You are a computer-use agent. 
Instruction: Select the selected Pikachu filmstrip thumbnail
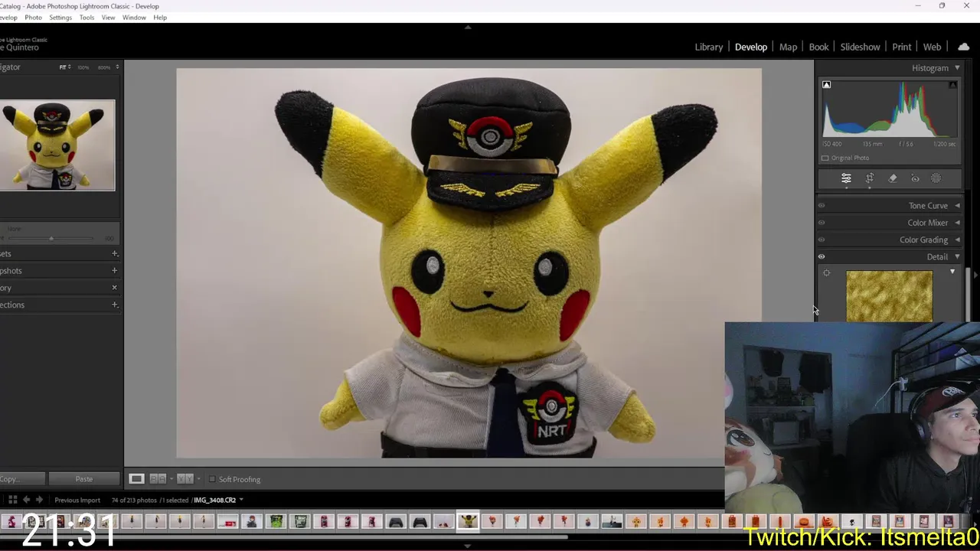(468, 521)
